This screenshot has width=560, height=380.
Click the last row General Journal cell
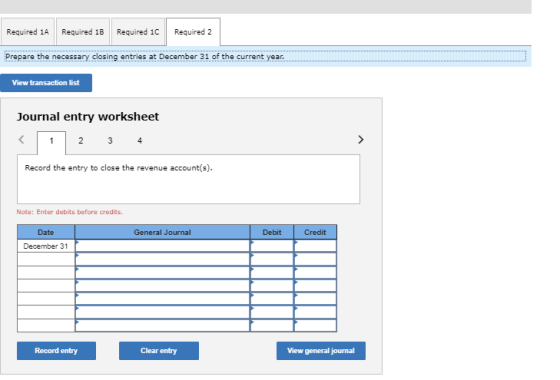pyautogui.click(x=162, y=325)
